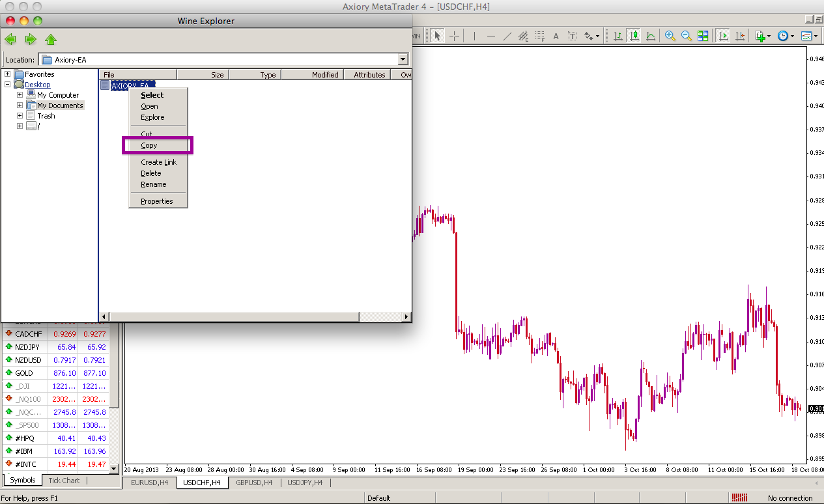Toggle Chart Shift on the toolbar
This screenshot has width=824, height=504.
pyautogui.click(x=739, y=36)
